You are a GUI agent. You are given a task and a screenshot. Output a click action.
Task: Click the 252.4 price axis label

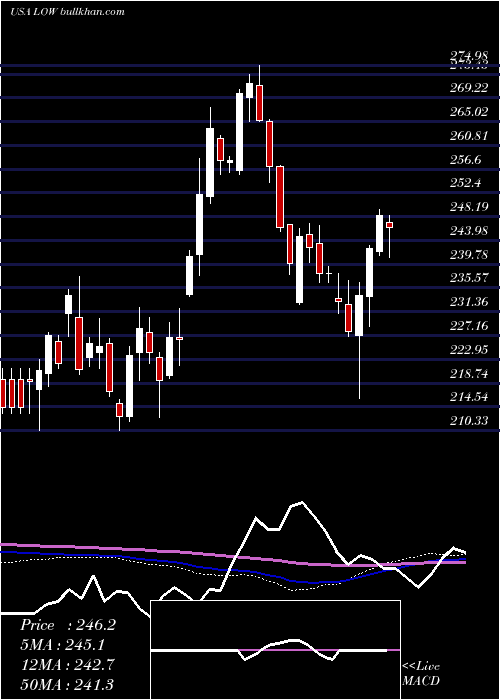466,183
